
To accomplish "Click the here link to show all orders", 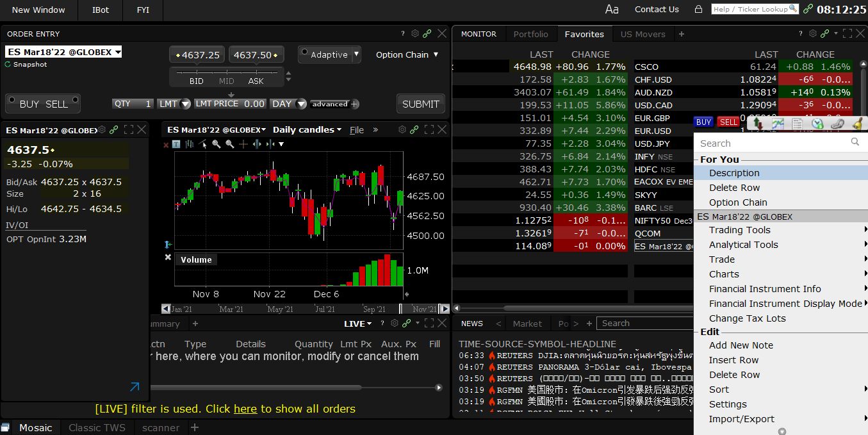I will [x=245, y=408].
